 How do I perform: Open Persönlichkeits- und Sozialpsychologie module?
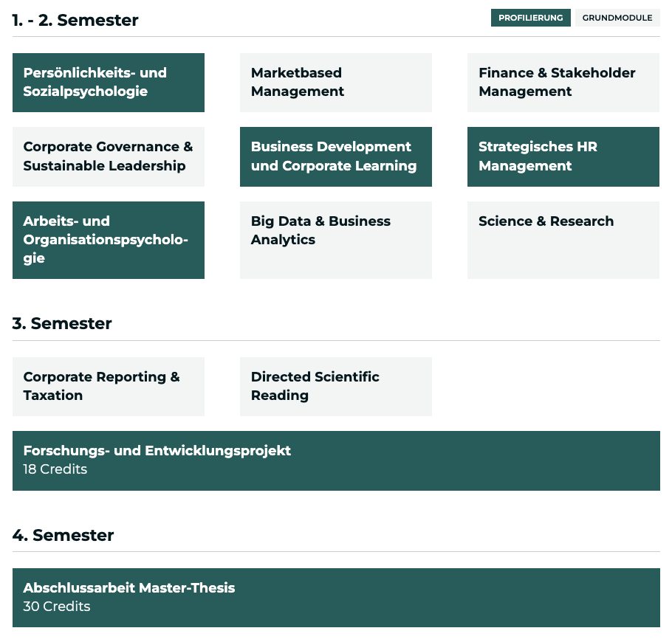click(x=109, y=83)
